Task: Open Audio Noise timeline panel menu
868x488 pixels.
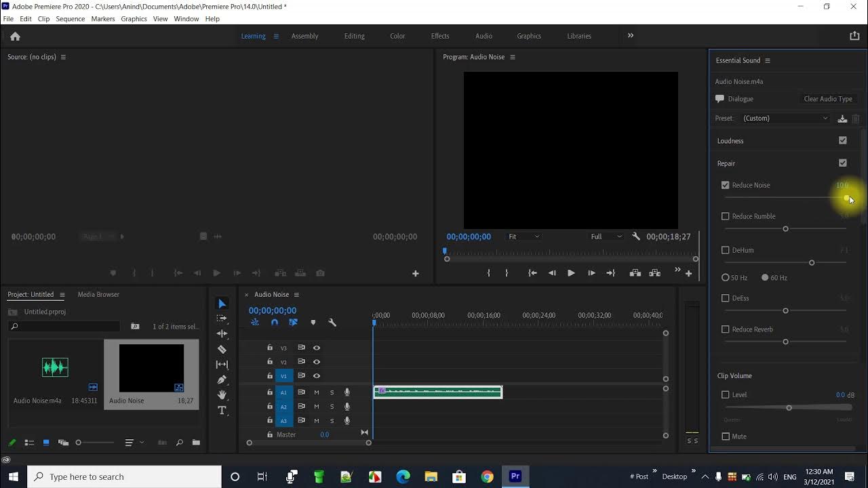Action: pyautogui.click(x=296, y=295)
